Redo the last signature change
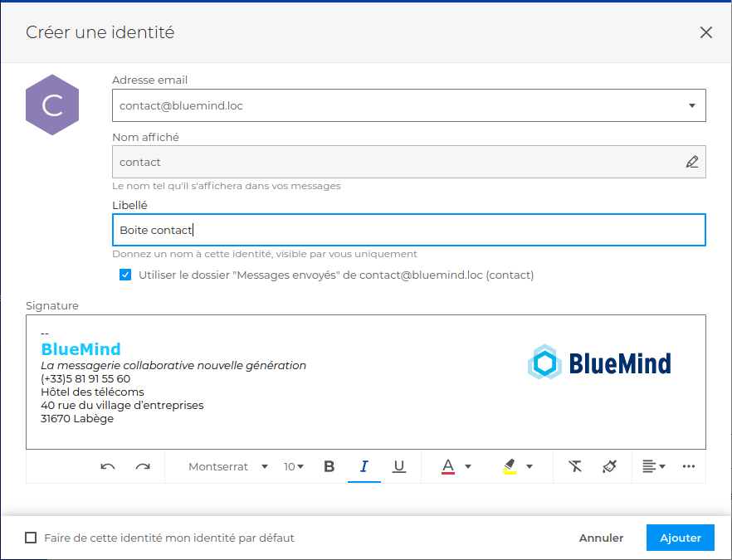732x560 pixels. point(142,466)
